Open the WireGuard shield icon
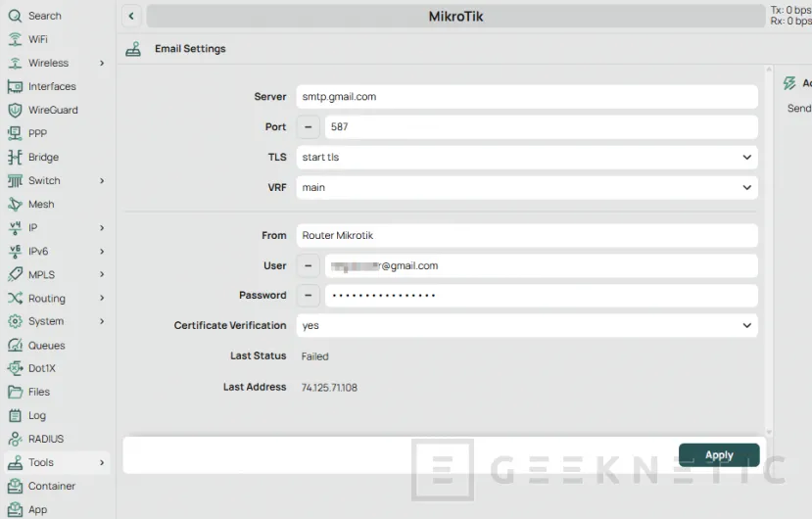 (15, 110)
